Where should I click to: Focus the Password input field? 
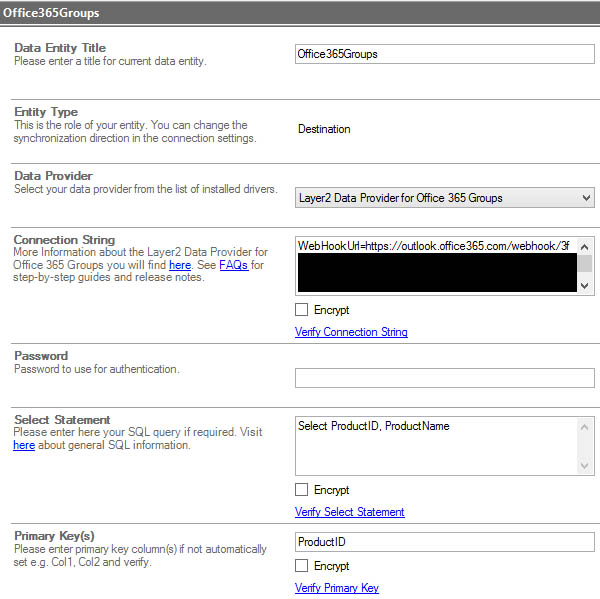point(444,378)
